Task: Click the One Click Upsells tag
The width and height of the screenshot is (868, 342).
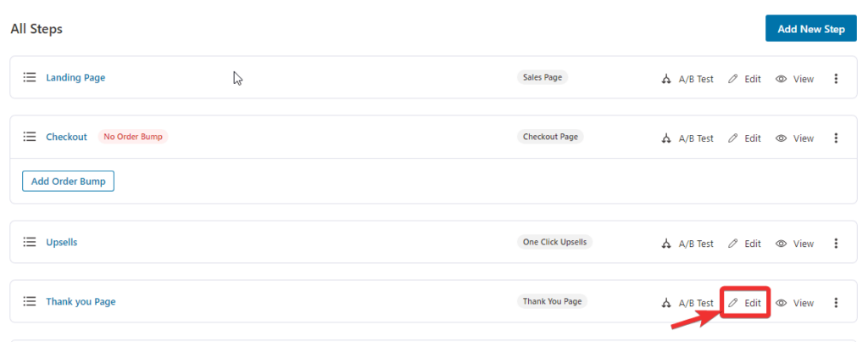Action: (554, 242)
